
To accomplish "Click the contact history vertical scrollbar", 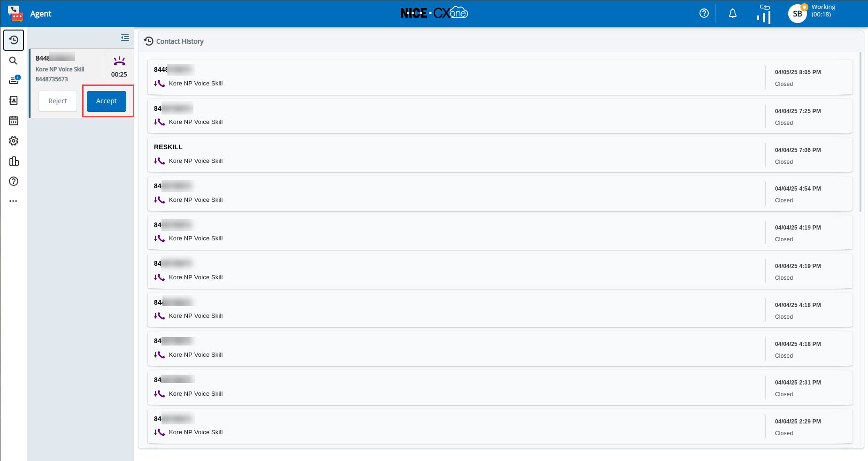I will pyautogui.click(x=860, y=131).
